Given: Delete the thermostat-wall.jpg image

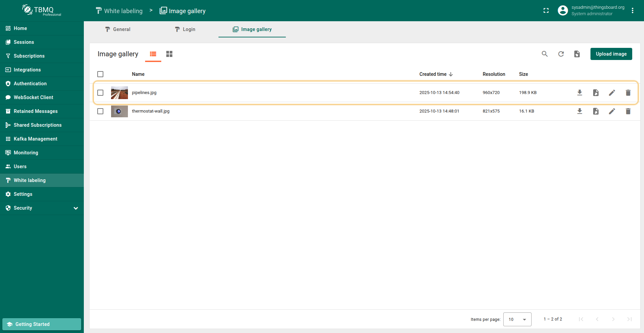Looking at the screenshot, I should [628, 111].
